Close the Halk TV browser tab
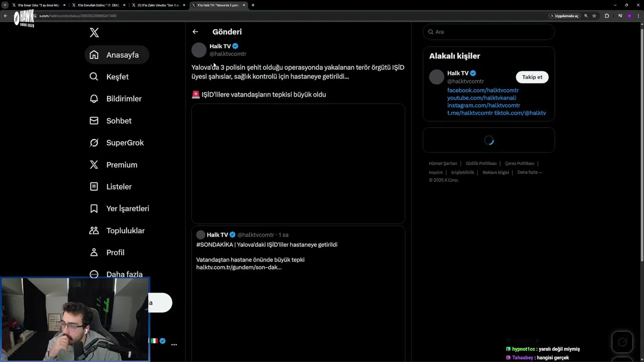644x362 pixels. coord(245,5)
